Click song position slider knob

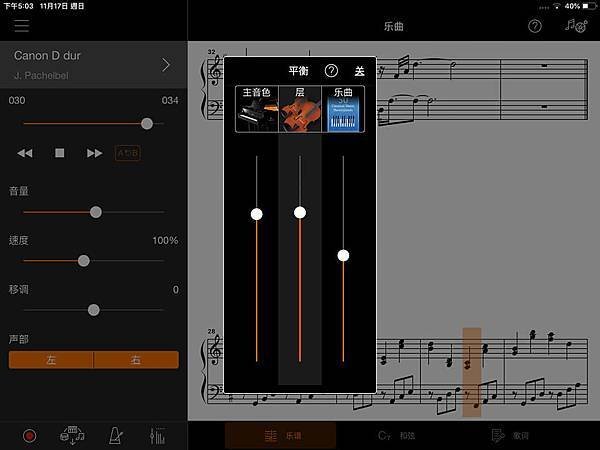pos(147,124)
